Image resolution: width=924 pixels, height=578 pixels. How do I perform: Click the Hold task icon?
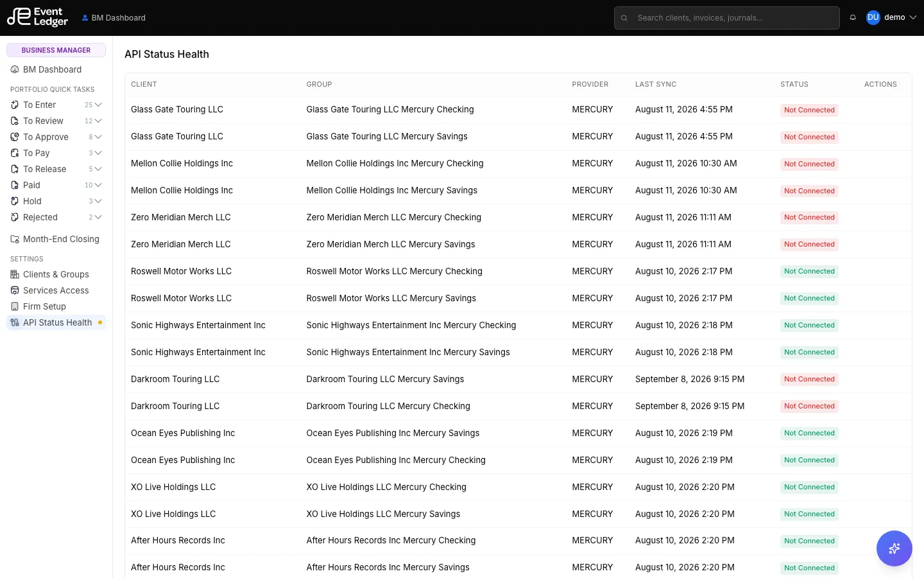coord(15,201)
